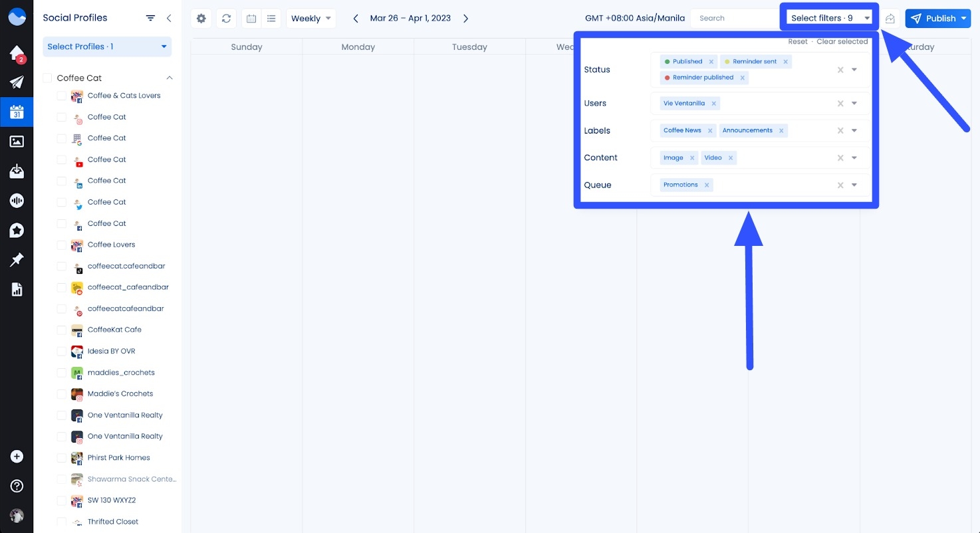Collapse the Coffee Cat profile group
Viewport: 980px width, 533px height.
click(x=169, y=78)
